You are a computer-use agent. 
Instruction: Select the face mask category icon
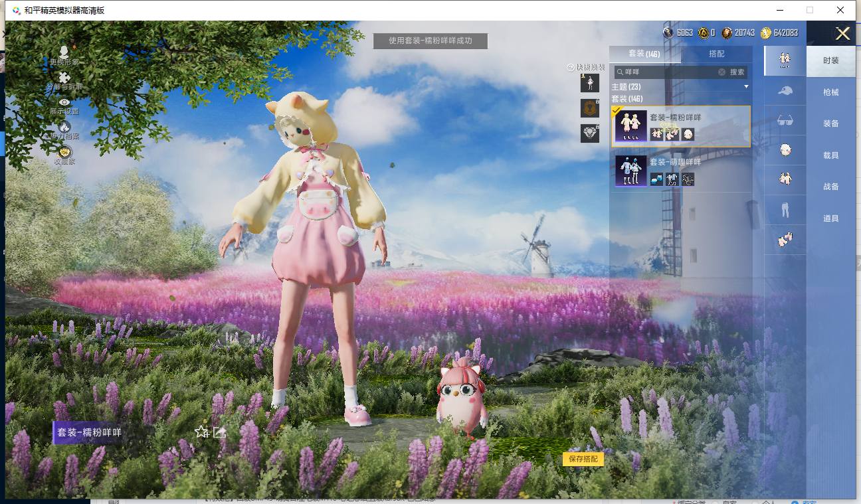[785, 150]
